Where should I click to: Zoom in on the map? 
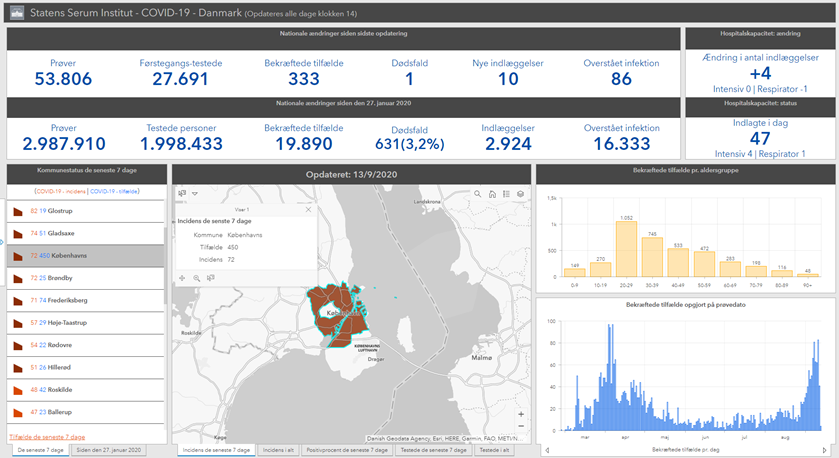pos(521,414)
